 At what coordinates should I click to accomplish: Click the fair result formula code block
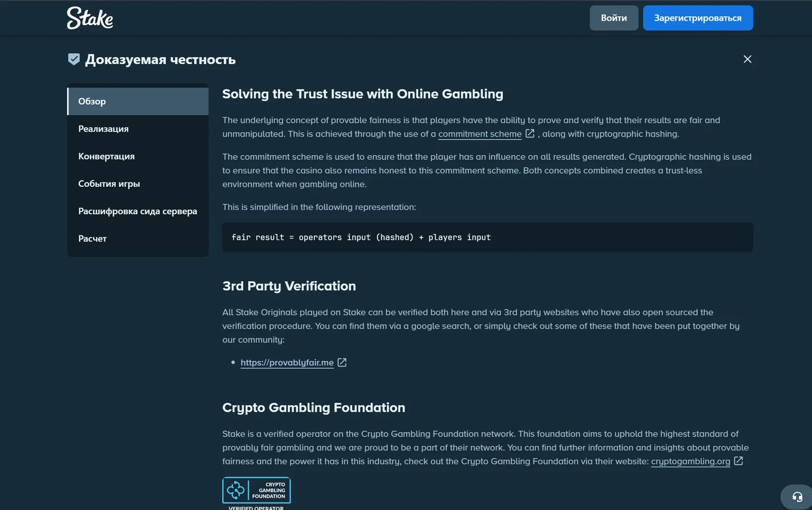pos(488,237)
